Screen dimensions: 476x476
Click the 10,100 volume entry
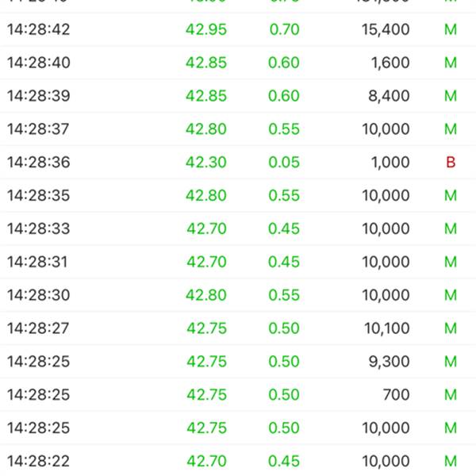(386, 328)
